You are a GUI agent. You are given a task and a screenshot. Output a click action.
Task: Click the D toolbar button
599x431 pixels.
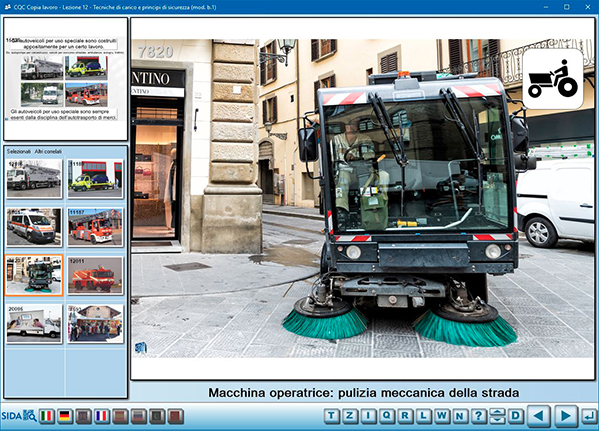coord(516,416)
